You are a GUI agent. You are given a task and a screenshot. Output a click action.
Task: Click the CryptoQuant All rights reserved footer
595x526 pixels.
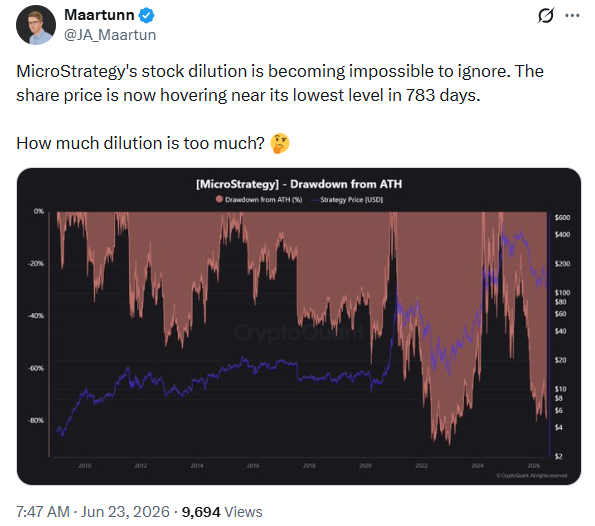tap(532, 476)
